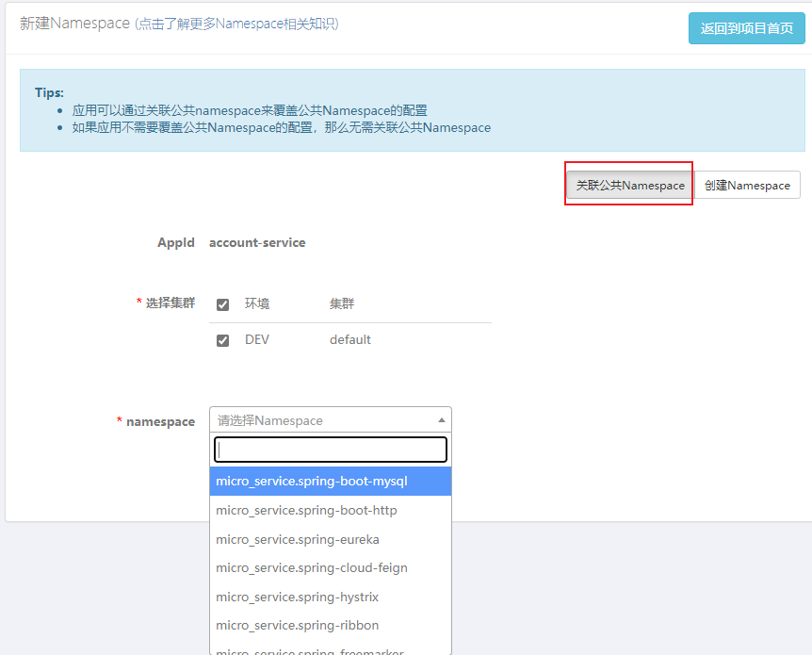Click the 新建Namespace page title

click(74, 24)
